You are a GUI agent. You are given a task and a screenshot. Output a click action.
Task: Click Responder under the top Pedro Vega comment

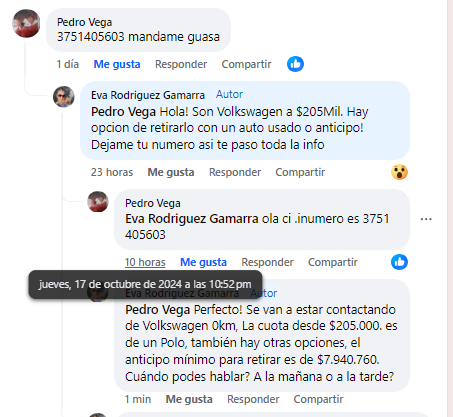coord(181,64)
